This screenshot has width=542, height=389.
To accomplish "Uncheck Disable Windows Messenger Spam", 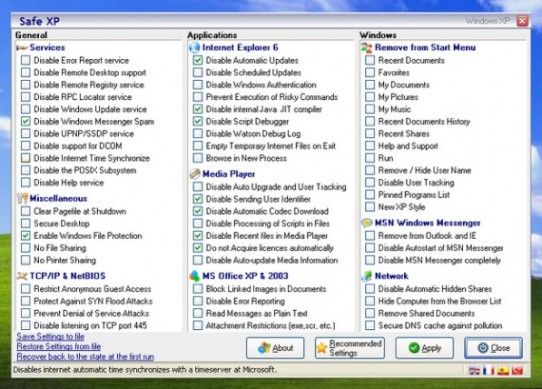I will [x=26, y=121].
